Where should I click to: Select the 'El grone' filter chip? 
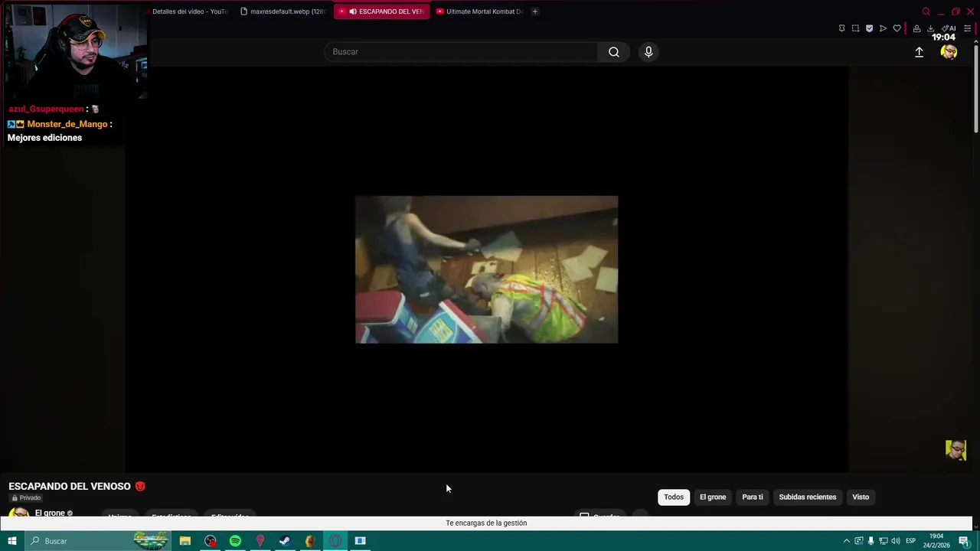click(x=713, y=497)
